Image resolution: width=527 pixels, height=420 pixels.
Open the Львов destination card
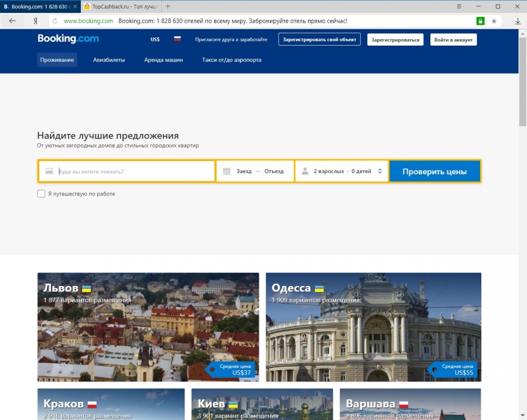148,327
